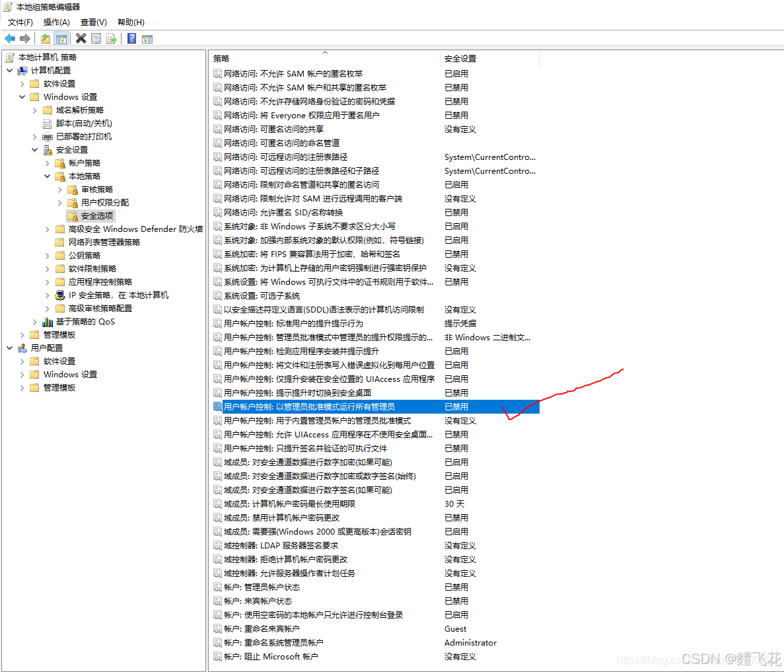784x672 pixels.
Task: Expand 软件设置 under 计算机配置
Action: 22,83
